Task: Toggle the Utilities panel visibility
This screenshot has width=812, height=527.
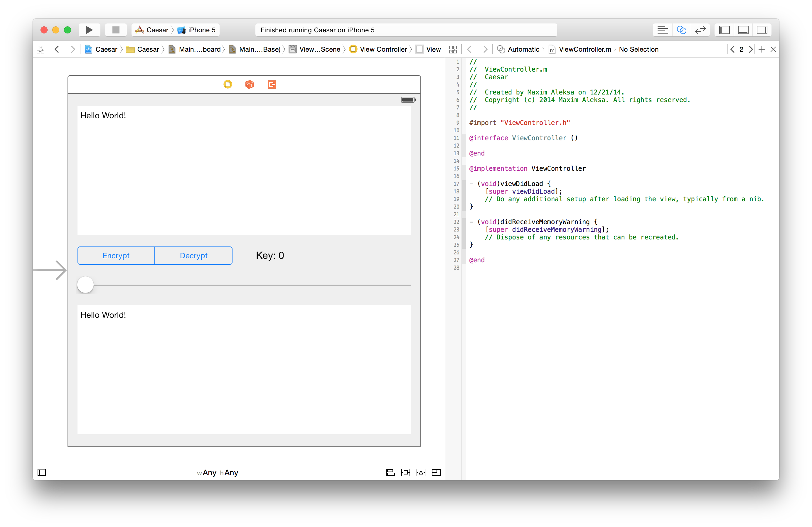Action: coord(762,30)
